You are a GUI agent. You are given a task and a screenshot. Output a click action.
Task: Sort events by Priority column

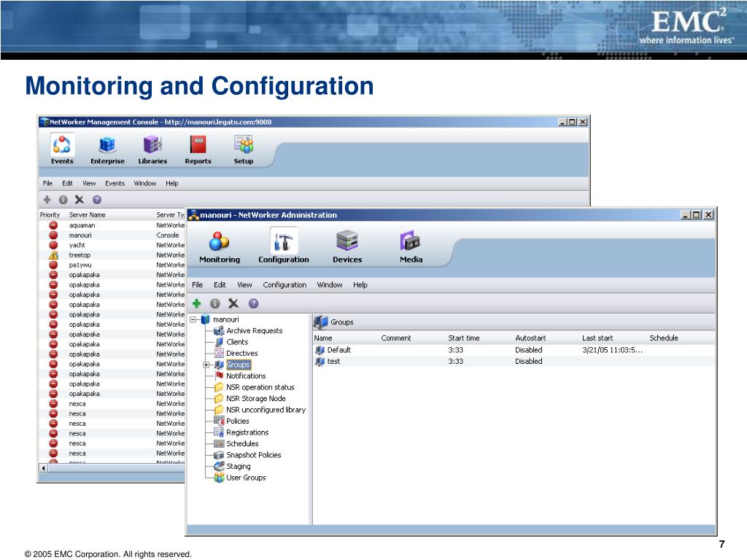tap(50, 215)
